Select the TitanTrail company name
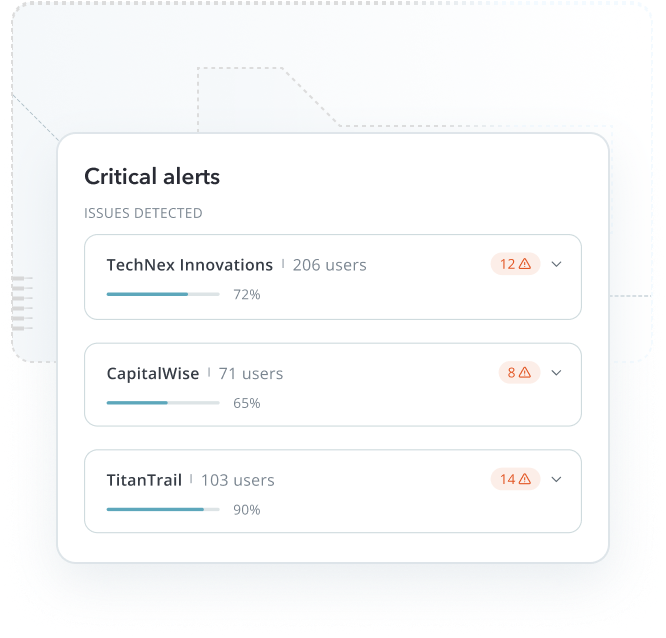 tap(144, 480)
